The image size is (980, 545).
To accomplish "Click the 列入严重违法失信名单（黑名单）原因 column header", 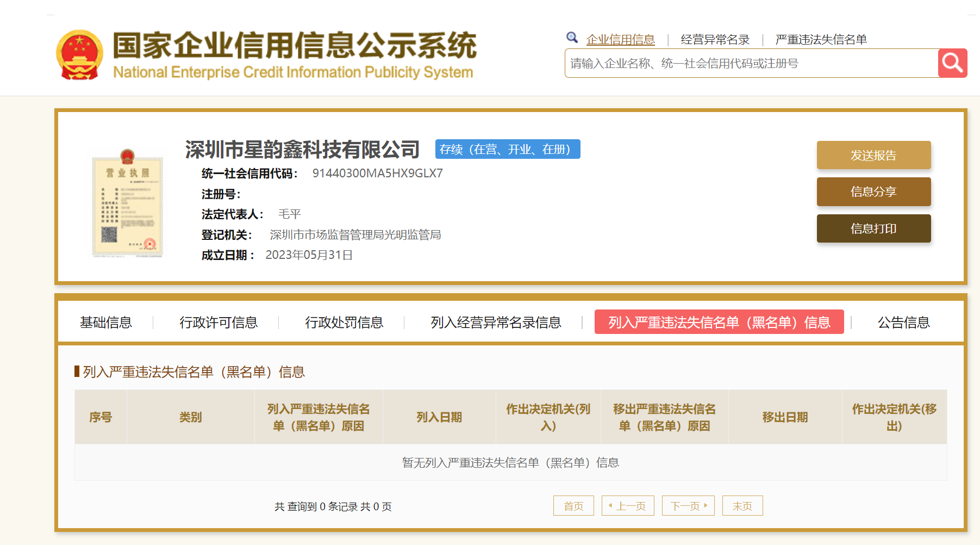I will point(319,417).
